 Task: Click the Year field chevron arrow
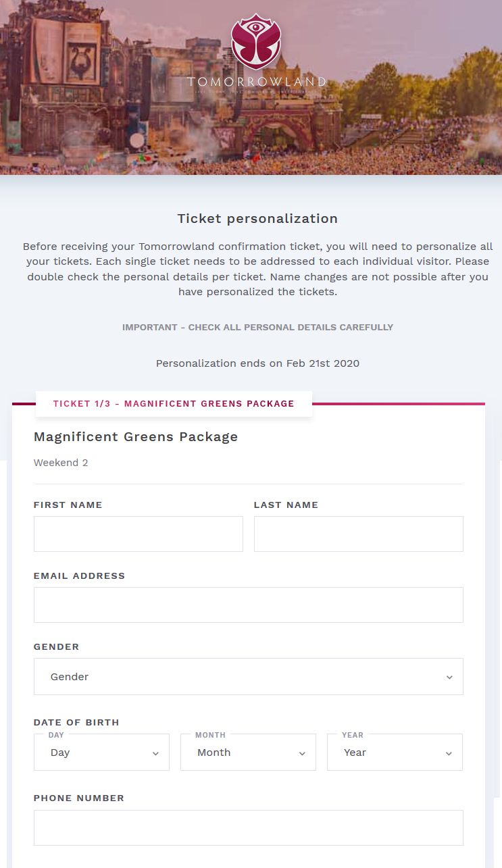pos(447,752)
